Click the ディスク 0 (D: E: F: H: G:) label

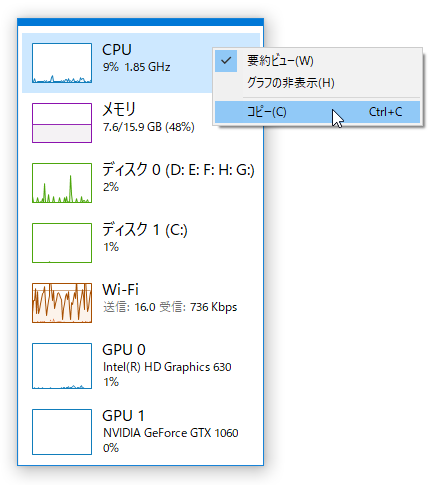coord(178,170)
